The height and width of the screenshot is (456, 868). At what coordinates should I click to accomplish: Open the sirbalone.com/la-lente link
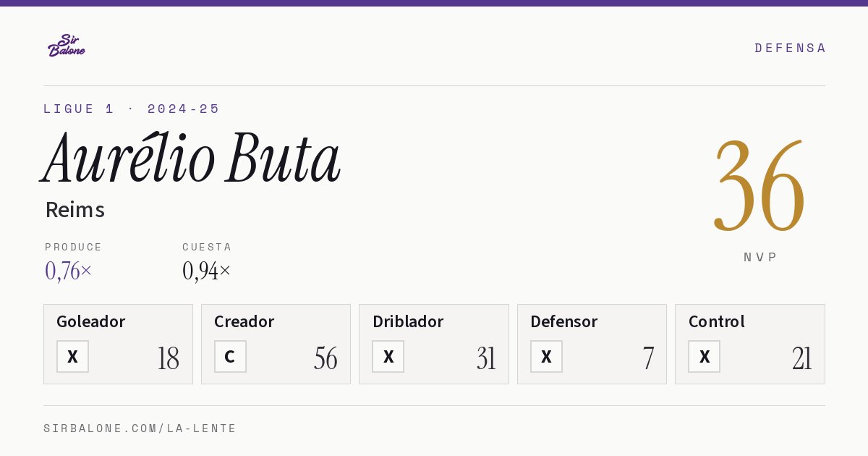click(x=140, y=428)
